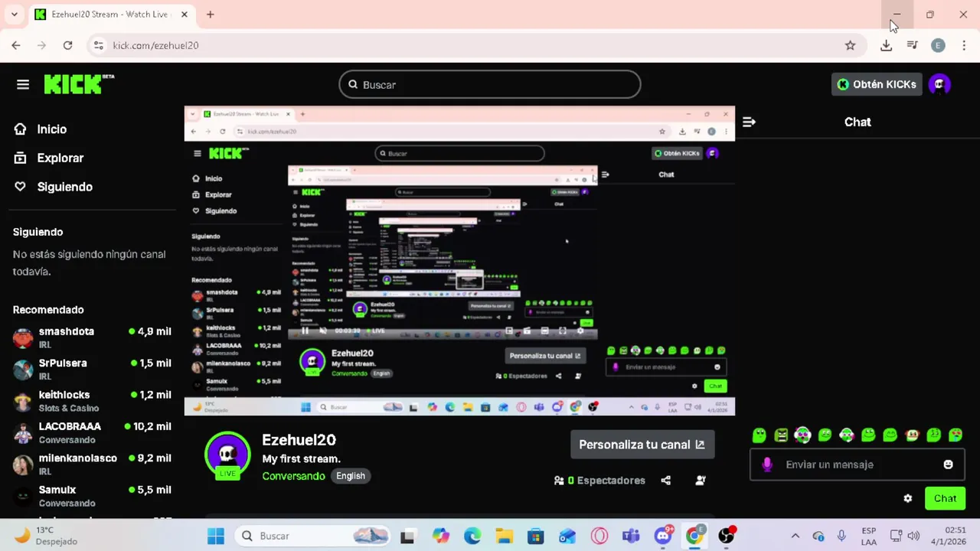980x551 pixels.
Task: Click the follow user icon beside share
Action: click(x=701, y=481)
